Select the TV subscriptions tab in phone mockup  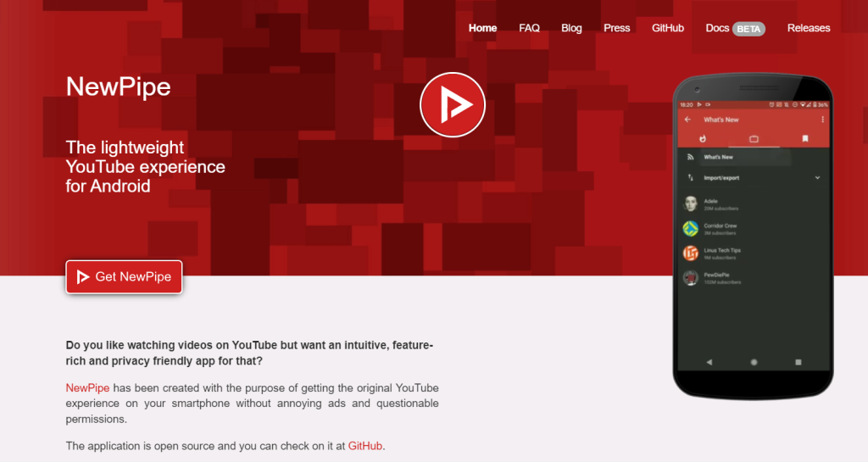754,139
